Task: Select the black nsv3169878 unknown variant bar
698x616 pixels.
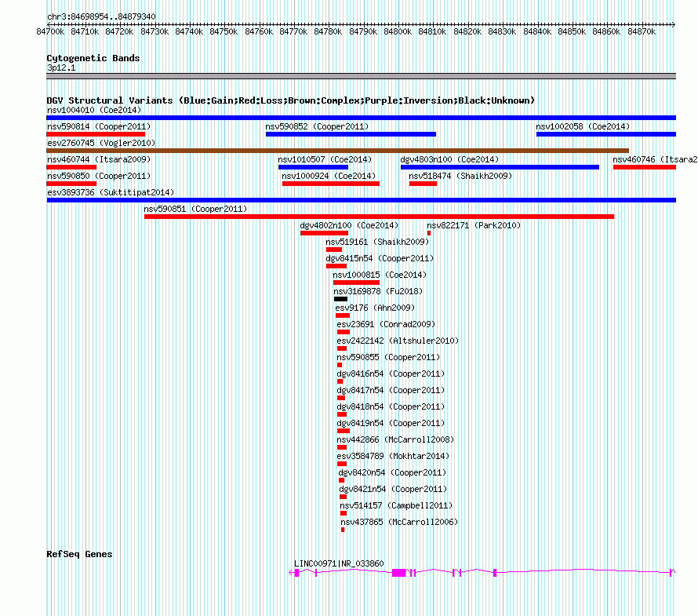Action: [x=340, y=299]
